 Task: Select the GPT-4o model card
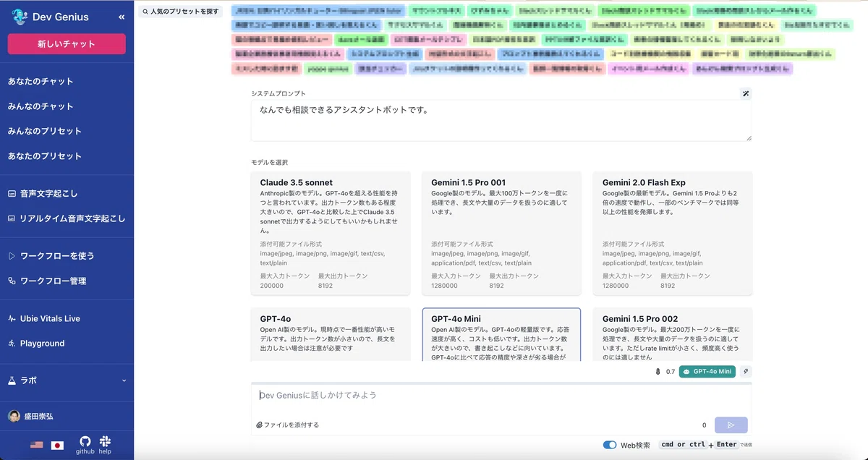[331, 334]
